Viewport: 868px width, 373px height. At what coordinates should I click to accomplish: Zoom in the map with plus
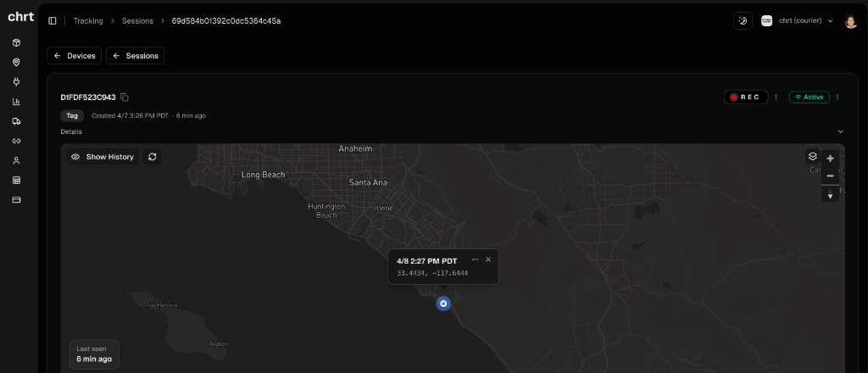[830, 159]
